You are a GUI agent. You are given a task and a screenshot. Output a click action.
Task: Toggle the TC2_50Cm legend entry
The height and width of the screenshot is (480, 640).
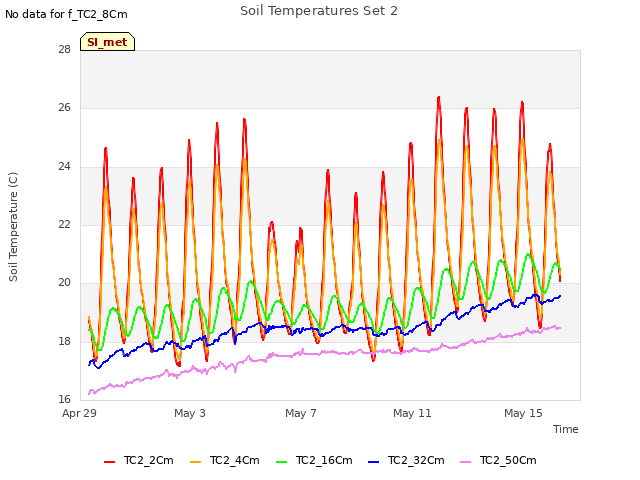click(x=498, y=461)
